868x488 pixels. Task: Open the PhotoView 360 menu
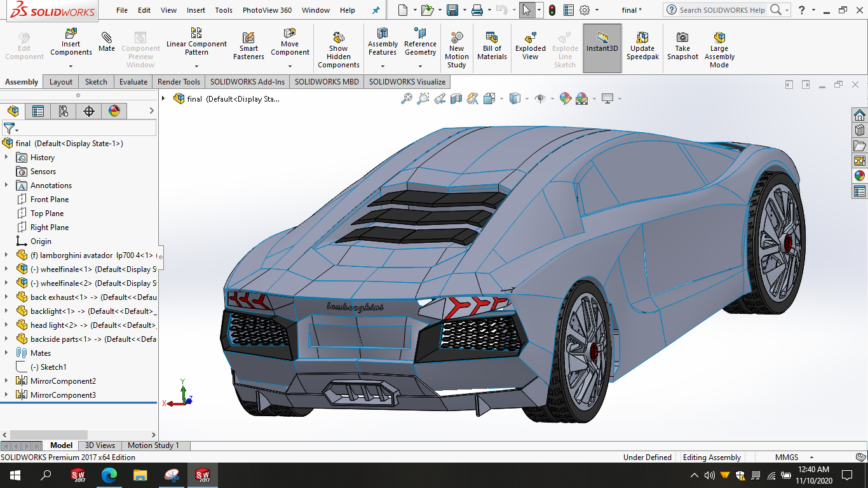tap(267, 10)
